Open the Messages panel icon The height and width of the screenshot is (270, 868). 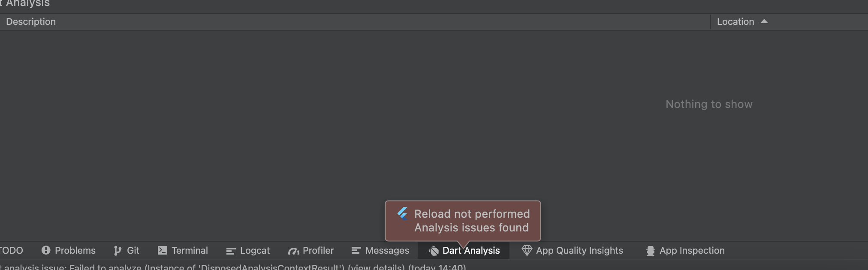[356, 250]
